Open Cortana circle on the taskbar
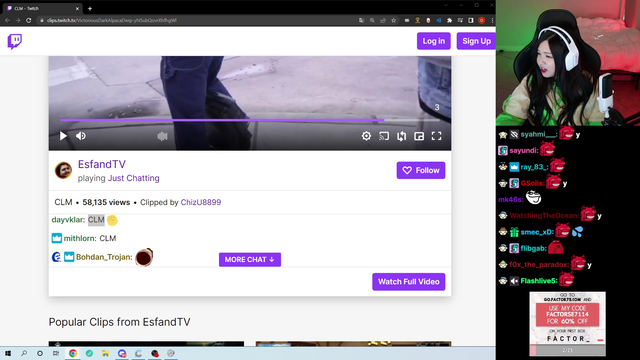The image size is (640, 360). (40, 353)
